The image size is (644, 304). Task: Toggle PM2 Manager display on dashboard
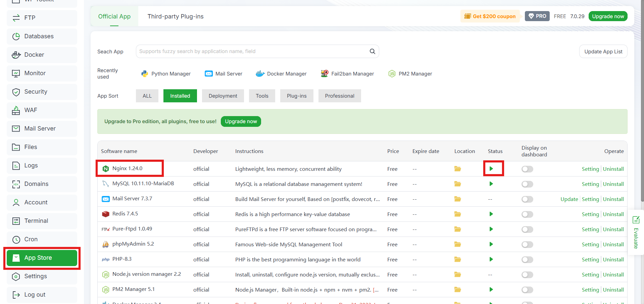click(527, 290)
